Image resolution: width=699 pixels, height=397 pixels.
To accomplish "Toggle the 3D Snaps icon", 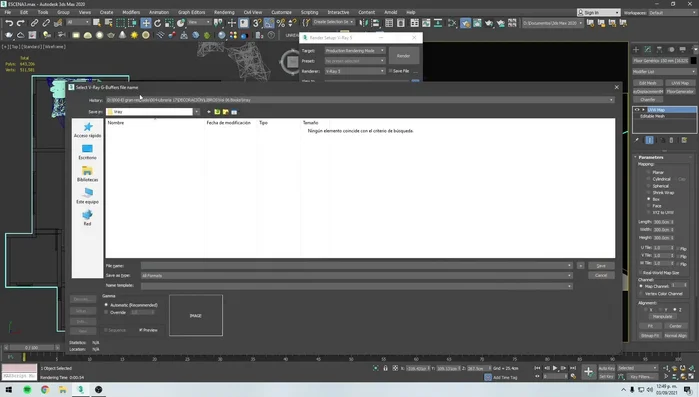I will click(257, 23).
